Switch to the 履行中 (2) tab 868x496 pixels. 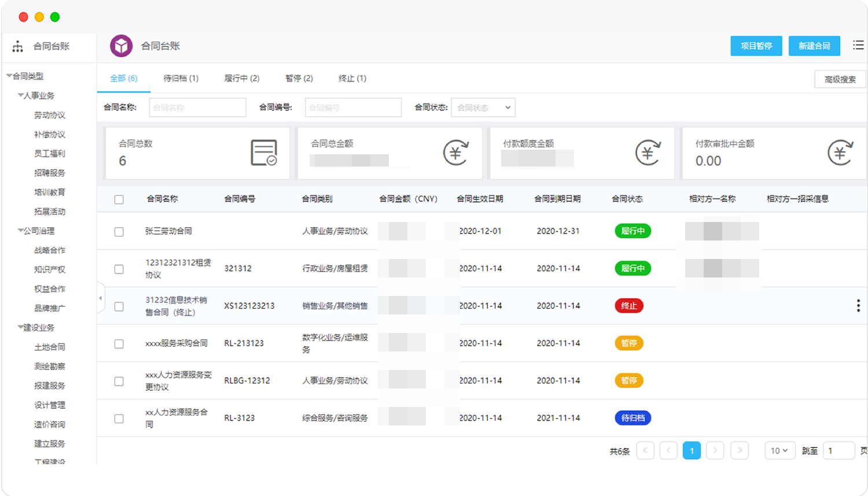pos(242,78)
